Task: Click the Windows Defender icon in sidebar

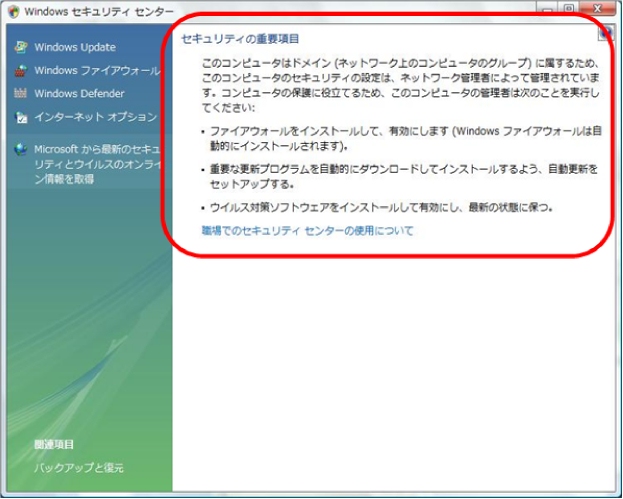Action: 21,94
